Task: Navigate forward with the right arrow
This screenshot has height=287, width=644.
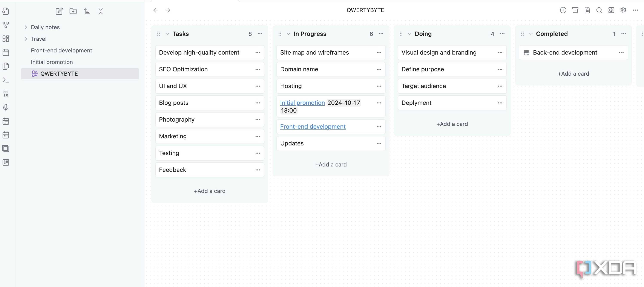Action: point(168,10)
